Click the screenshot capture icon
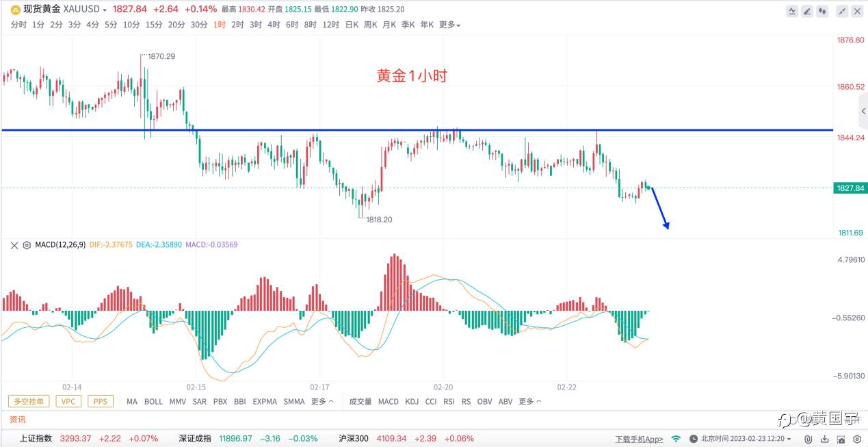This screenshot has height=447, width=868. pyautogui.click(x=841, y=439)
